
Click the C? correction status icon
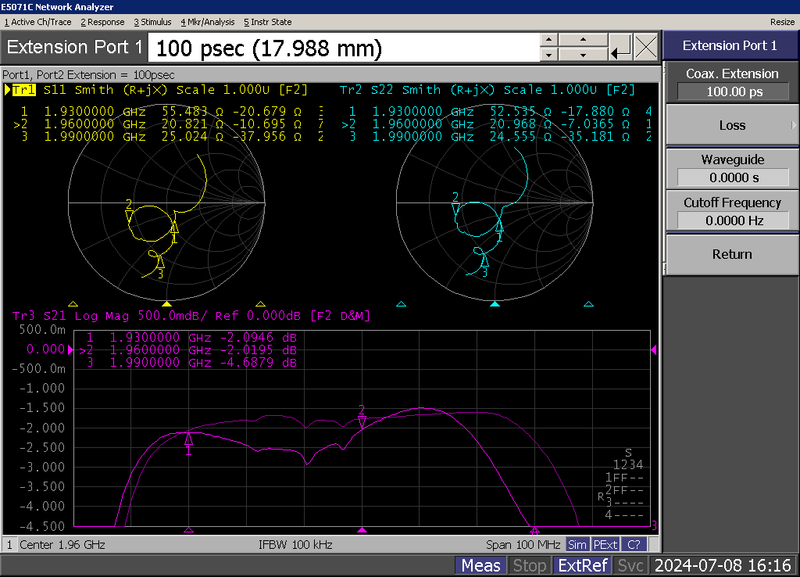tap(632, 545)
